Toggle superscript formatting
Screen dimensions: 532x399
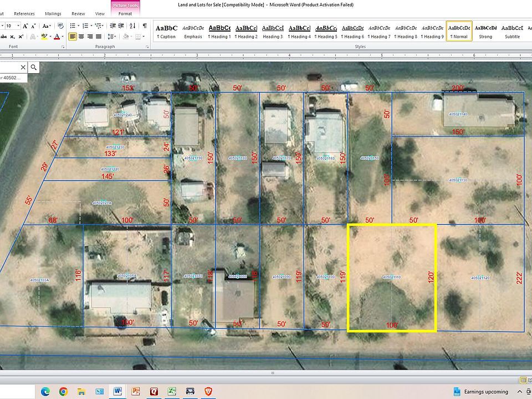tap(21, 37)
